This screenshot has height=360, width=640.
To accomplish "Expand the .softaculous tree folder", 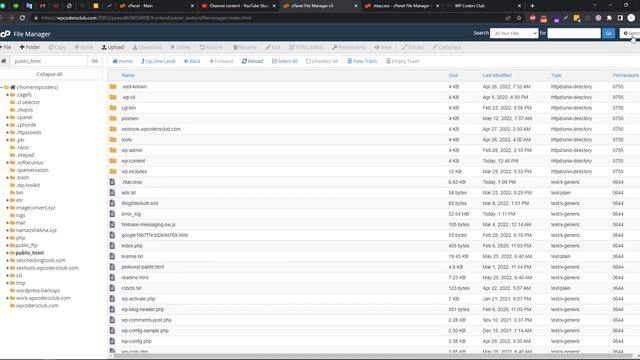I will 7,162.
